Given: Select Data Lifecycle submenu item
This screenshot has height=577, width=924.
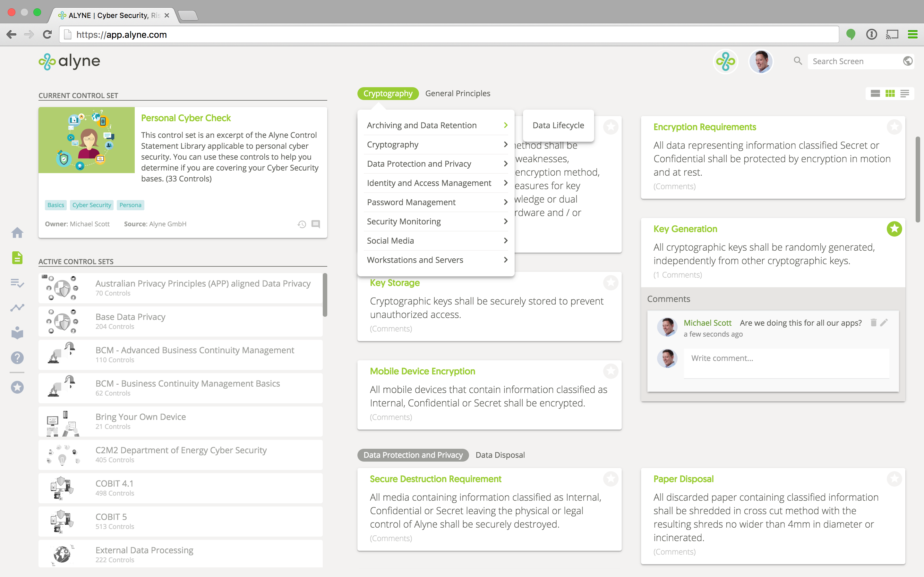Looking at the screenshot, I should pyautogui.click(x=558, y=125).
